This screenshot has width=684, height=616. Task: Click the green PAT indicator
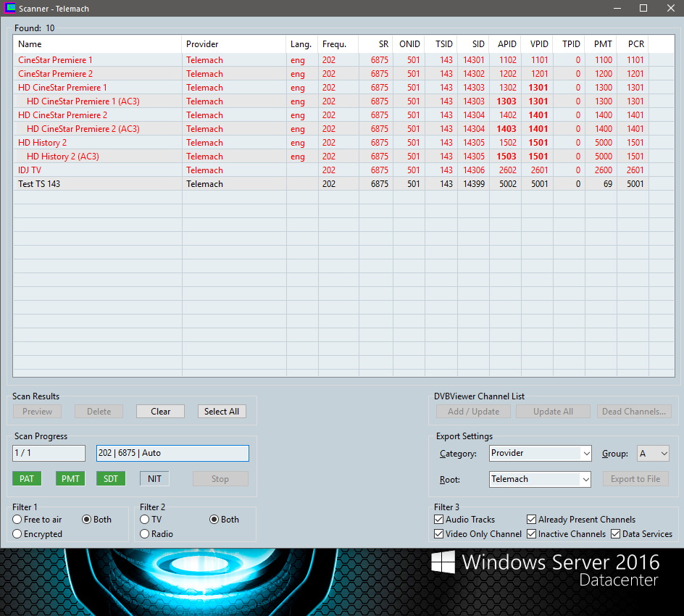point(27,479)
